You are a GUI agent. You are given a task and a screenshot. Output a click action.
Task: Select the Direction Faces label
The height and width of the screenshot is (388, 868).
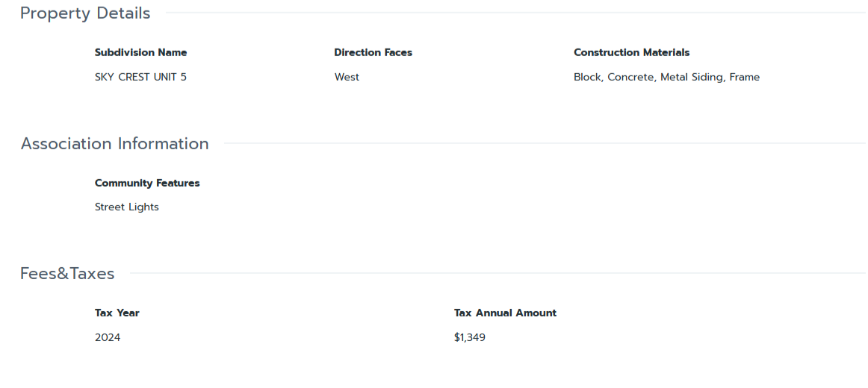click(x=373, y=53)
